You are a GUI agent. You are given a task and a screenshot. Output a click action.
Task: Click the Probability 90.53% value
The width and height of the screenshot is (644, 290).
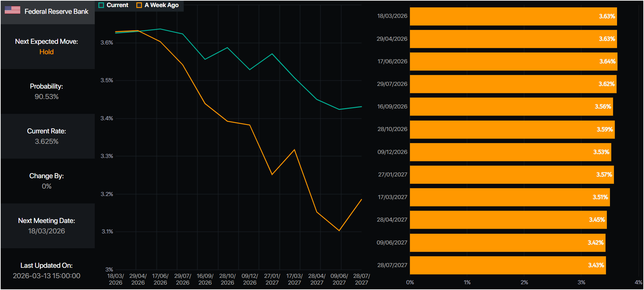[x=47, y=97]
